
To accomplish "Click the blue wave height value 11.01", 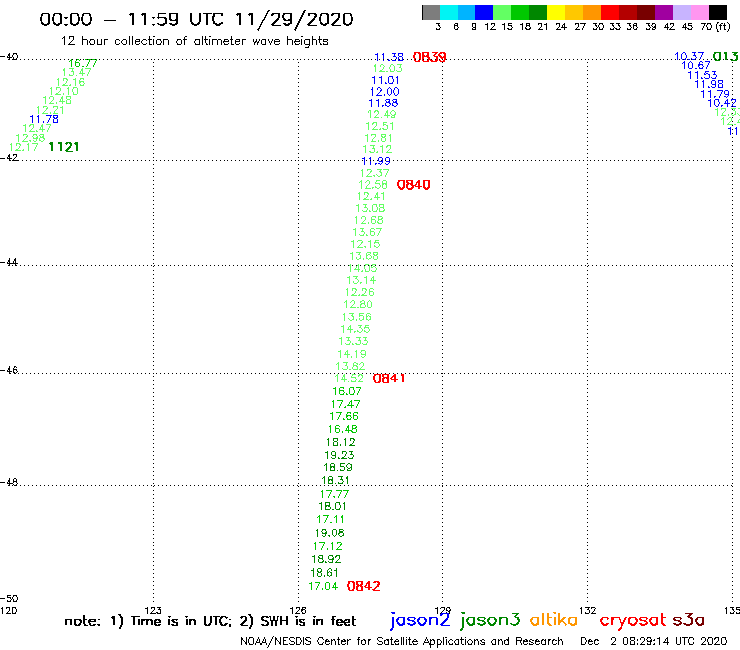I will 385,80.
